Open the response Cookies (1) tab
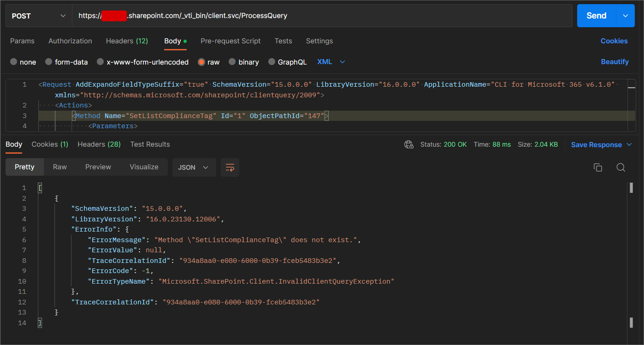Viewport: 644px width, 345px height. (x=50, y=144)
